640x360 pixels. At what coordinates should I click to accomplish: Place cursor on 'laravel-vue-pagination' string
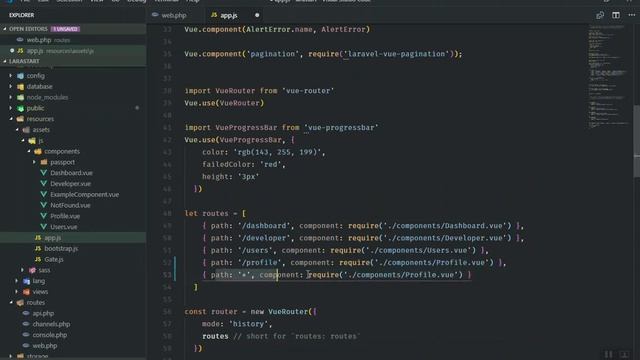[x=396, y=54]
